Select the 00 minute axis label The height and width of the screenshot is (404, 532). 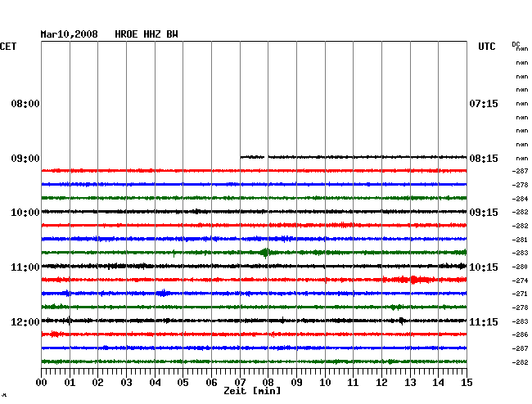42,382
